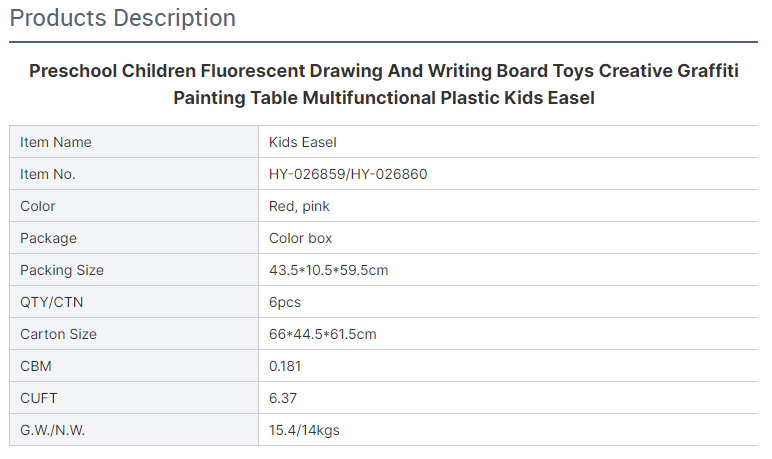Screen dimensions: 772x459
Task: Click the HY-026859/HY-026860 item number
Action: pos(348,174)
